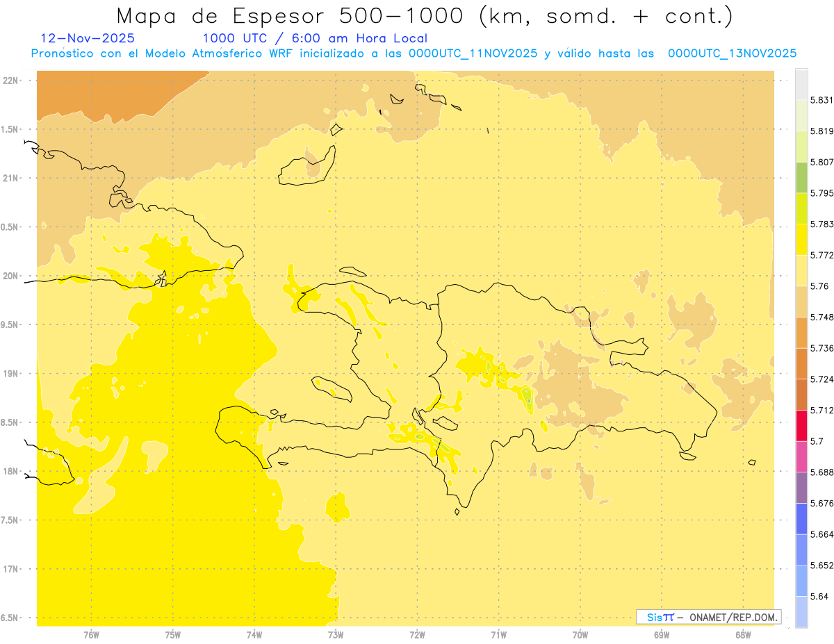This screenshot has height=644, width=834.
Task: Select the legend swatch between 5.724 and 5.736
Action: point(801,363)
